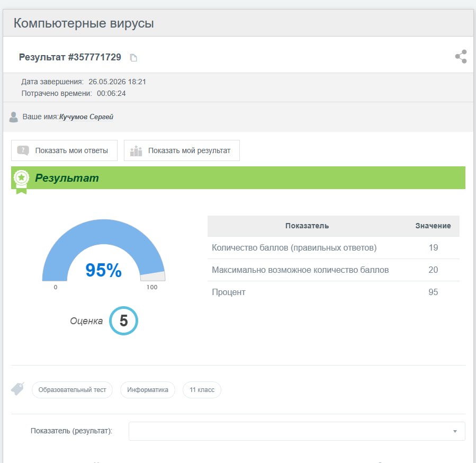This screenshot has width=476, height=463.
Task: Show my answers button
Action: pos(65,150)
